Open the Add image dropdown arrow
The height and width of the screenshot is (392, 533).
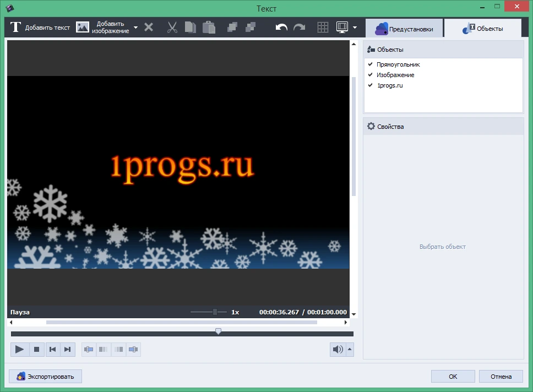pyautogui.click(x=135, y=27)
